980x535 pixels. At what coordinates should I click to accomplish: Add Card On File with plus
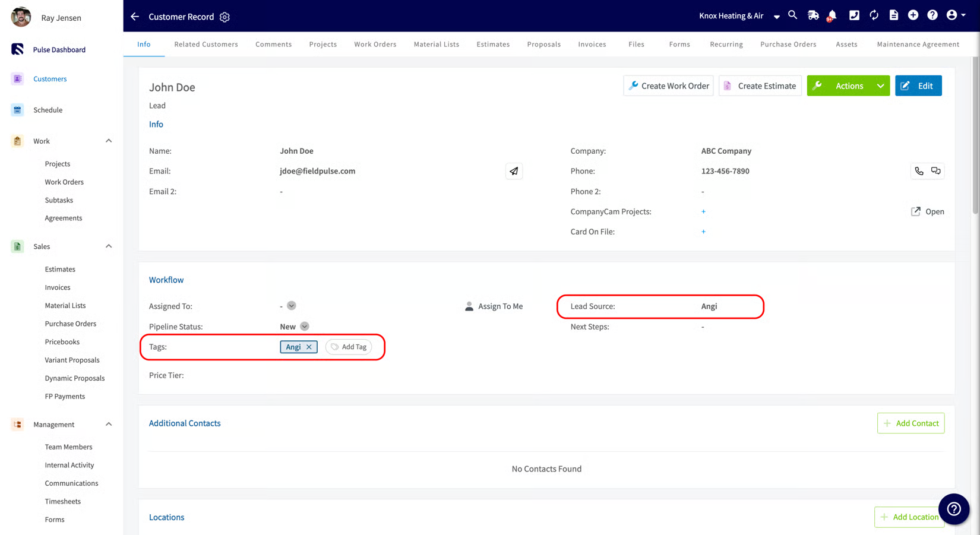tap(703, 232)
